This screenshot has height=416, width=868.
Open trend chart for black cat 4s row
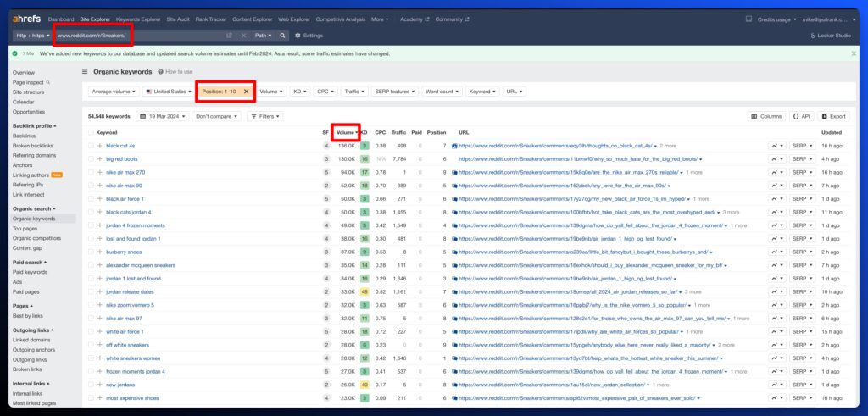pyautogui.click(x=776, y=146)
